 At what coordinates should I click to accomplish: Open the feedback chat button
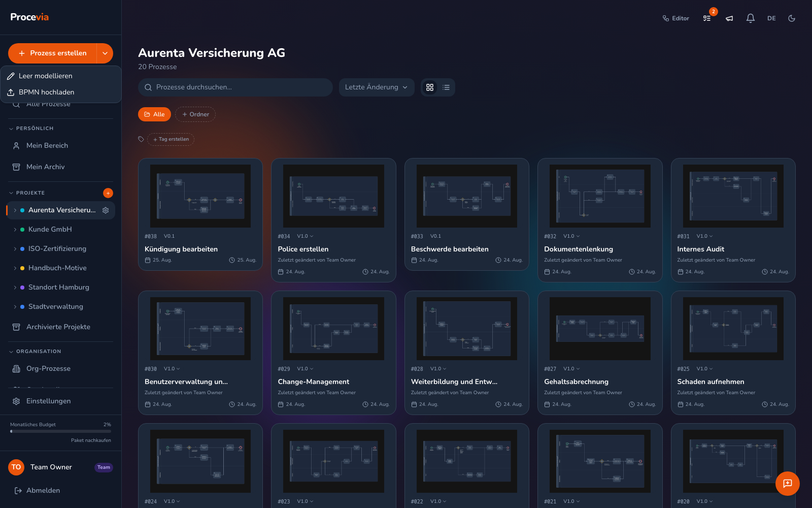click(x=788, y=484)
